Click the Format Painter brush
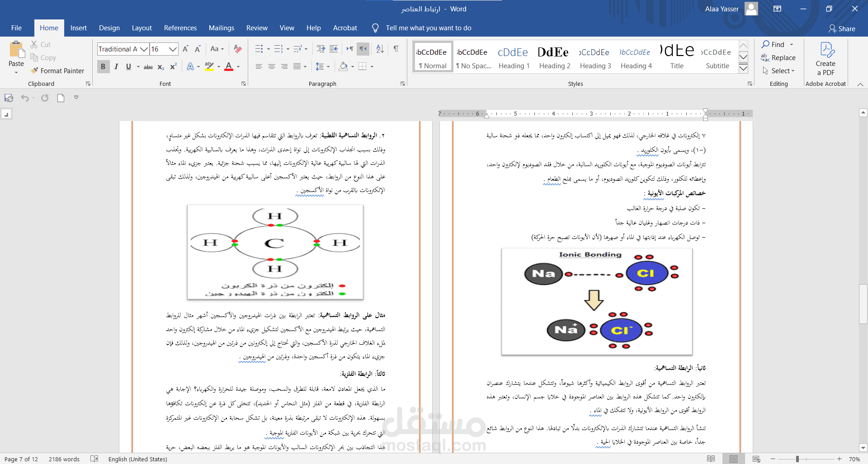Viewport: 868px width, 464px height. 57,71
